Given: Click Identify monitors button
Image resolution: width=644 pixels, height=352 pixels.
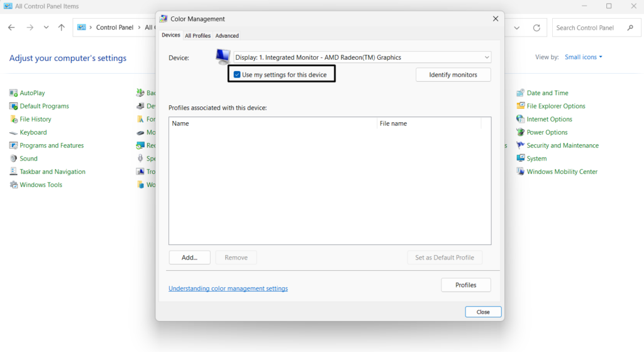Looking at the screenshot, I should [x=453, y=75].
